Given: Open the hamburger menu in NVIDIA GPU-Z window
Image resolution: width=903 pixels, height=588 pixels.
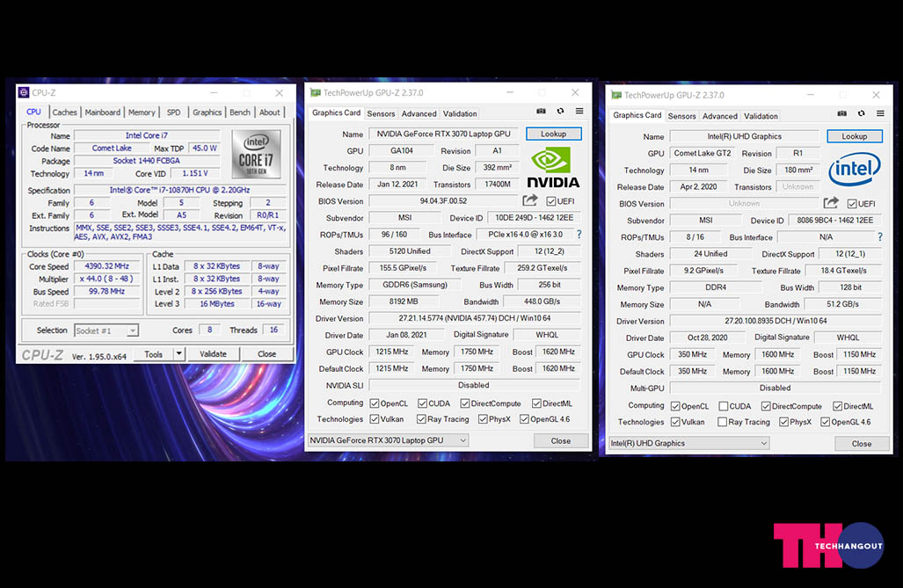Looking at the screenshot, I should point(579,111).
